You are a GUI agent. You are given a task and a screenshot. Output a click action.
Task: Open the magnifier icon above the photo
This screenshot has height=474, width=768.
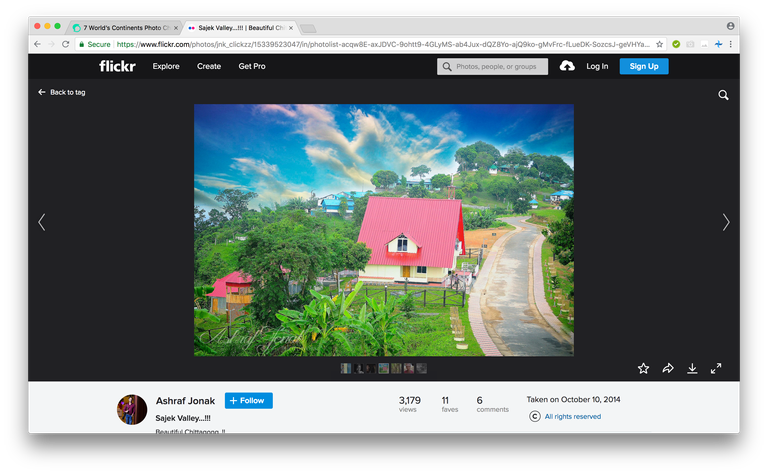pos(723,95)
